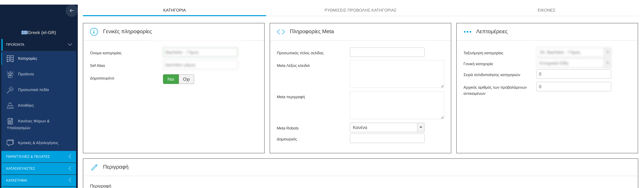644x188 pixels.
Task: Expand the ΚΑΤΑΣΤΗΜΑ section
Action: 39,180
